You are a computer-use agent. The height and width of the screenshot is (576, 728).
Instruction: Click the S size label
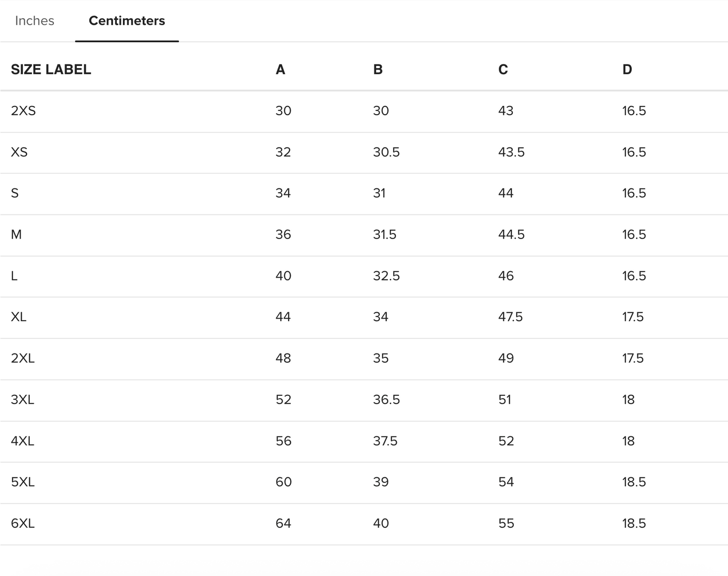pos(15,193)
